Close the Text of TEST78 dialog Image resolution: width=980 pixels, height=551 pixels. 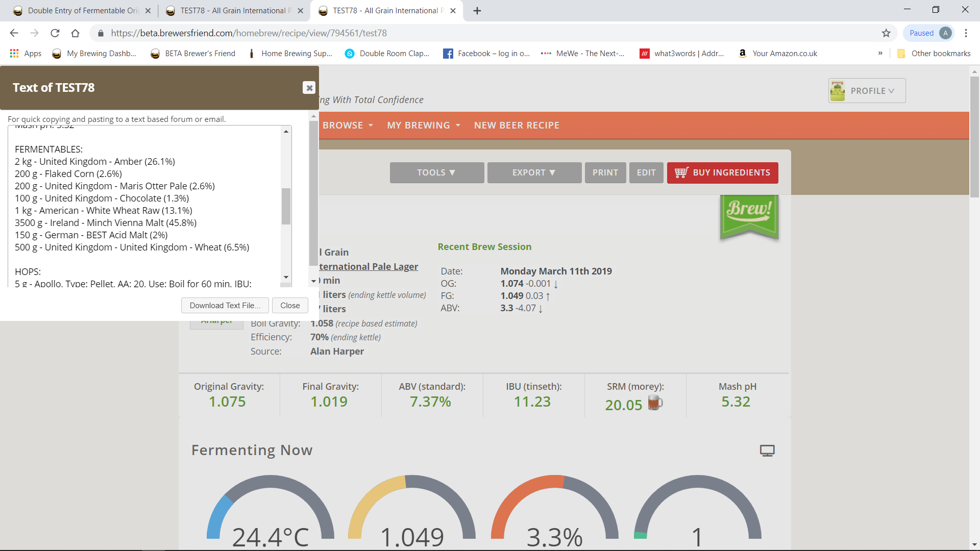(309, 88)
